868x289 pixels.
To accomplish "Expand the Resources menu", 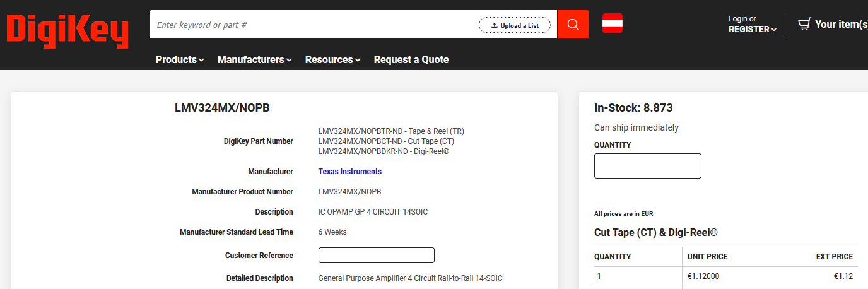I will click(333, 59).
